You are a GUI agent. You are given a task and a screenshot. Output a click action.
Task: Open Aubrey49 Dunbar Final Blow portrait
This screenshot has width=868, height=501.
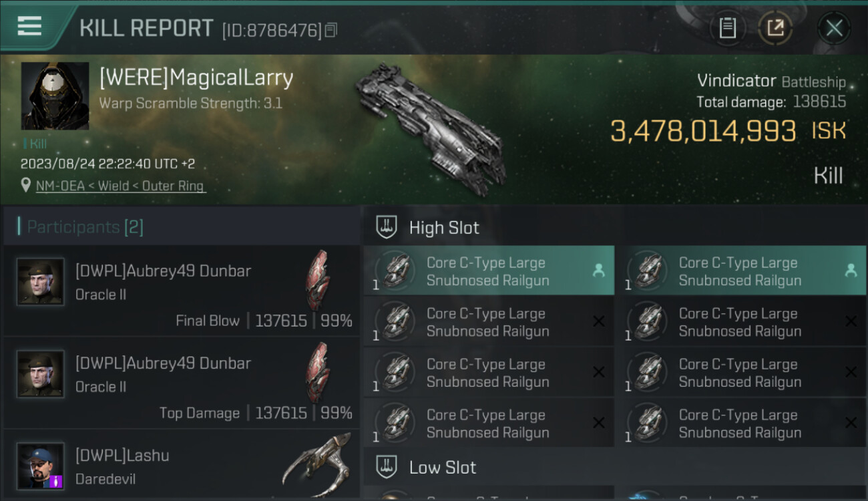point(41,282)
